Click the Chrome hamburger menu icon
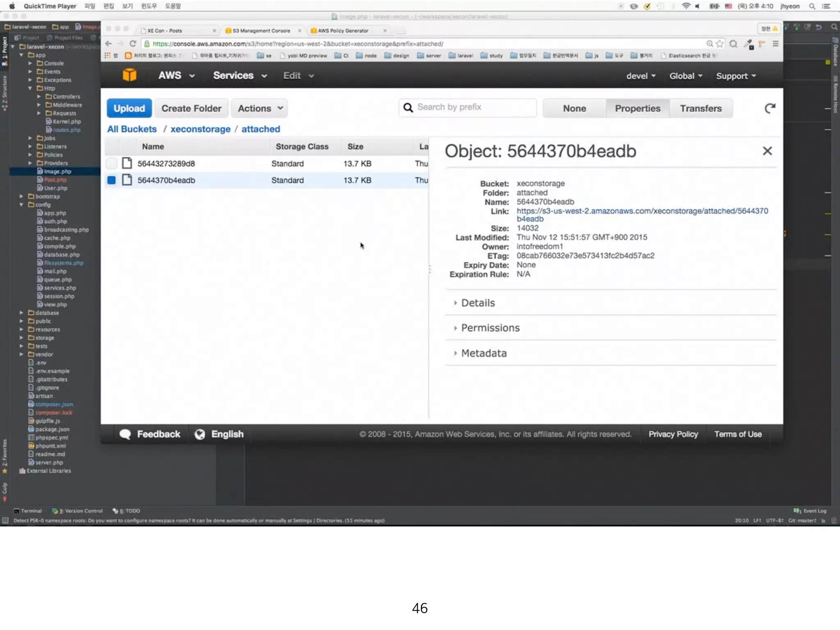Viewport: 840px width, 630px height. tap(775, 44)
